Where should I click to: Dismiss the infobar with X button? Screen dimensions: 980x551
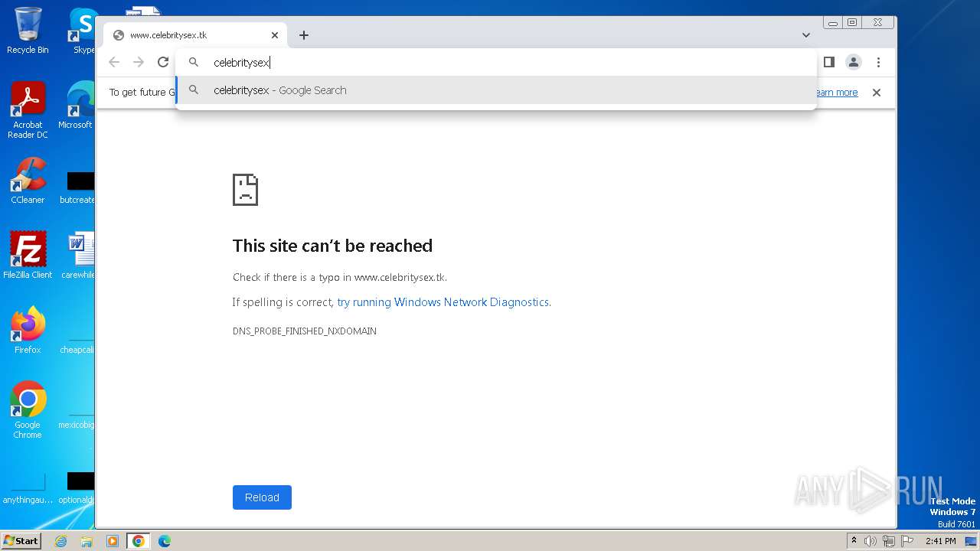[x=877, y=93]
